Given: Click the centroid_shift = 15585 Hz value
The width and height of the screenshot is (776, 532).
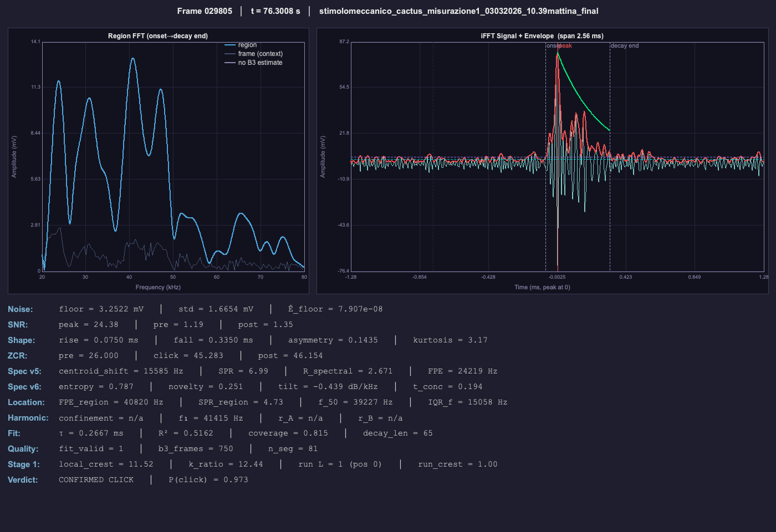Looking at the screenshot, I should (121, 371).
